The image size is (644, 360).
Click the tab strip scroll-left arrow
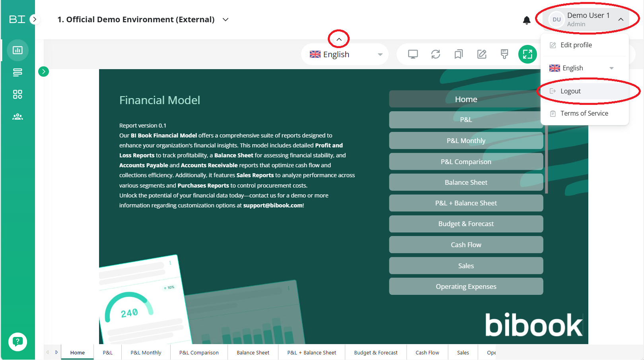pos(48,352)
